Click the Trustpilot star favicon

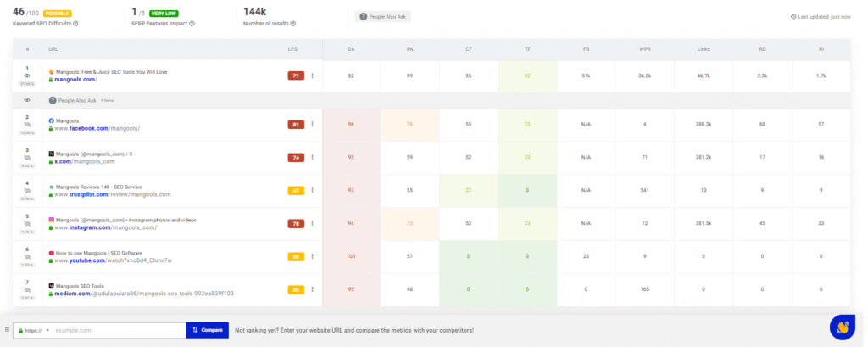(x=51, y=187)
